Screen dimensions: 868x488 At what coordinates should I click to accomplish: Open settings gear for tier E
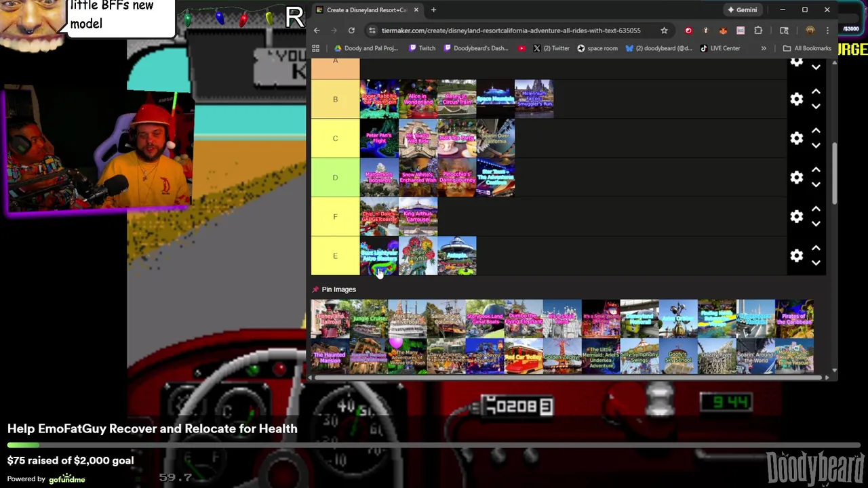(797, 256)
